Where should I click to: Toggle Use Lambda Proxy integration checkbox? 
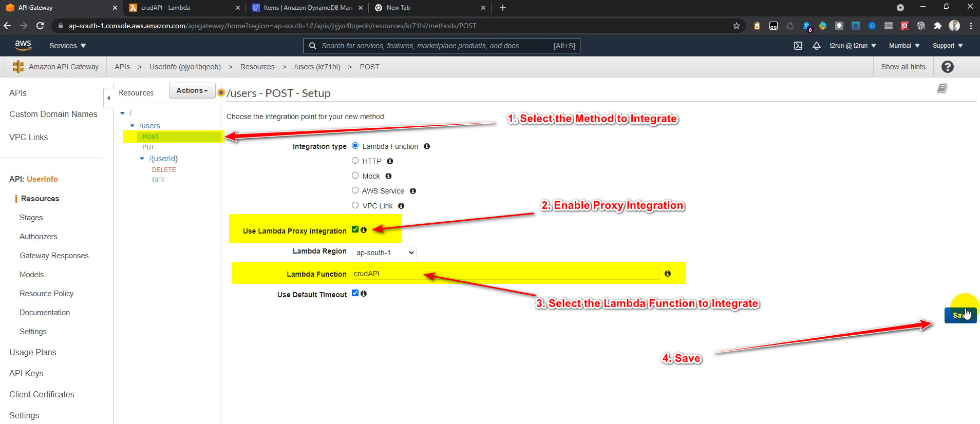point(355,229)
